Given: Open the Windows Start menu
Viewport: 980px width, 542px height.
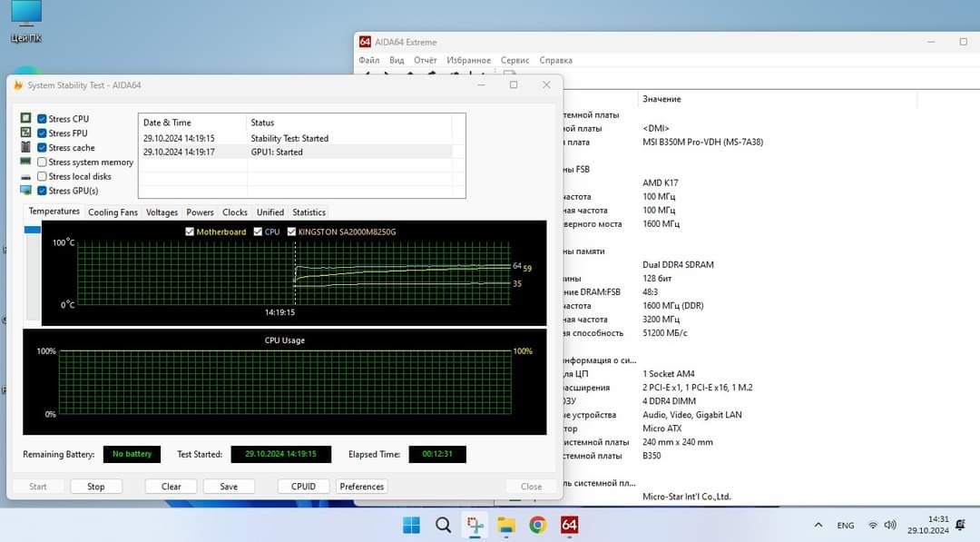Looking at the screenshot, I should (411, 525).
